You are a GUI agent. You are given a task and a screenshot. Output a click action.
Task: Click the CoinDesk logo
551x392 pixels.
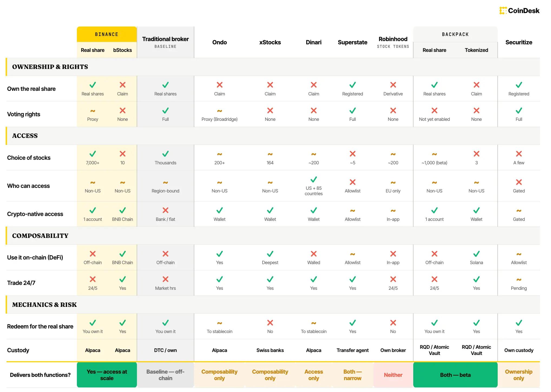click(519, 11)
